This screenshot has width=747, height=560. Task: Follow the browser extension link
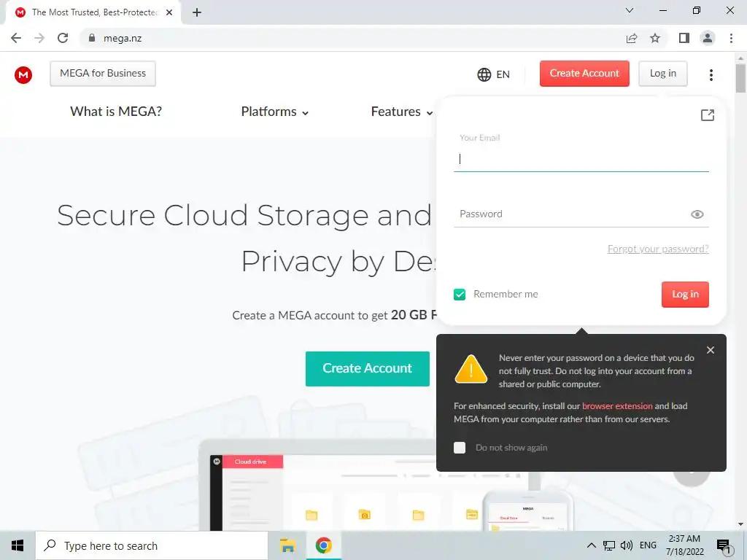pos(617,406)
